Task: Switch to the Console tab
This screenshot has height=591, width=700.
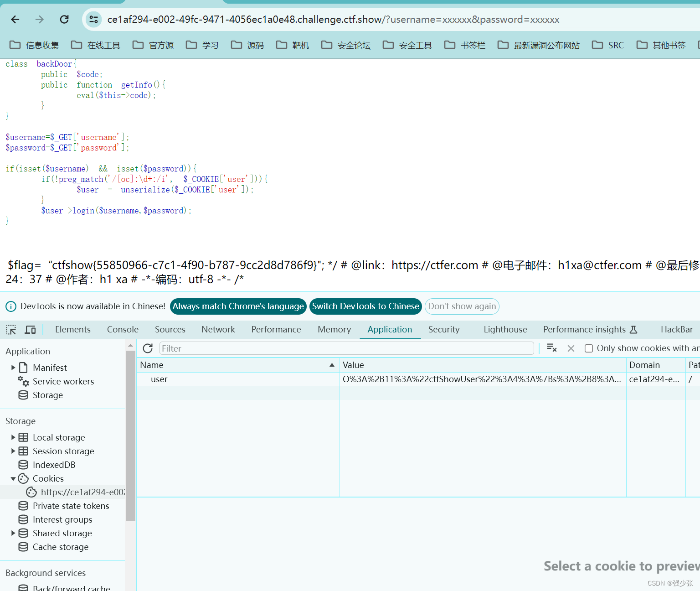Action: click(123, 330)
